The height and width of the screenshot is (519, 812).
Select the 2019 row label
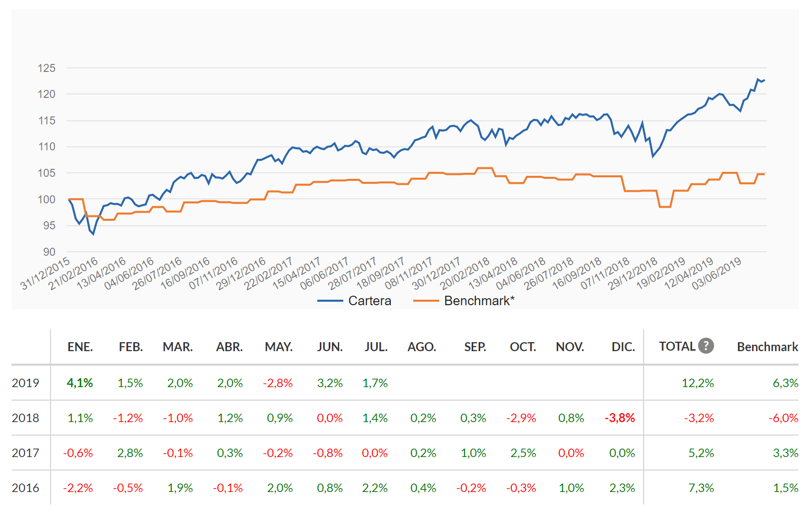25,383
